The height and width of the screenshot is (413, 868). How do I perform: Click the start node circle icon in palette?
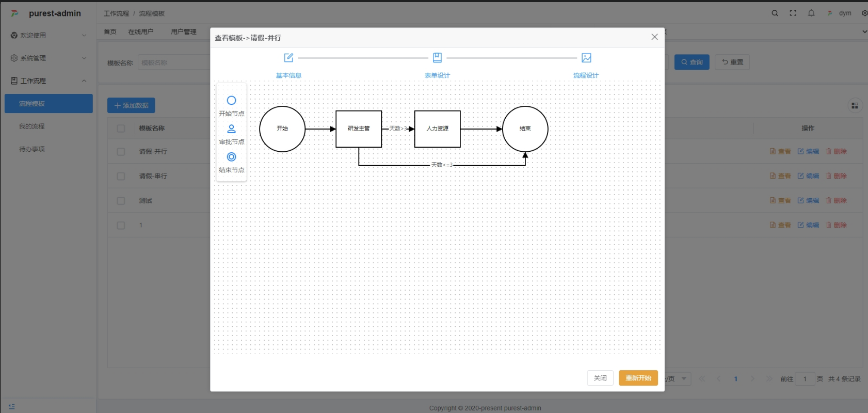[231, 101]
